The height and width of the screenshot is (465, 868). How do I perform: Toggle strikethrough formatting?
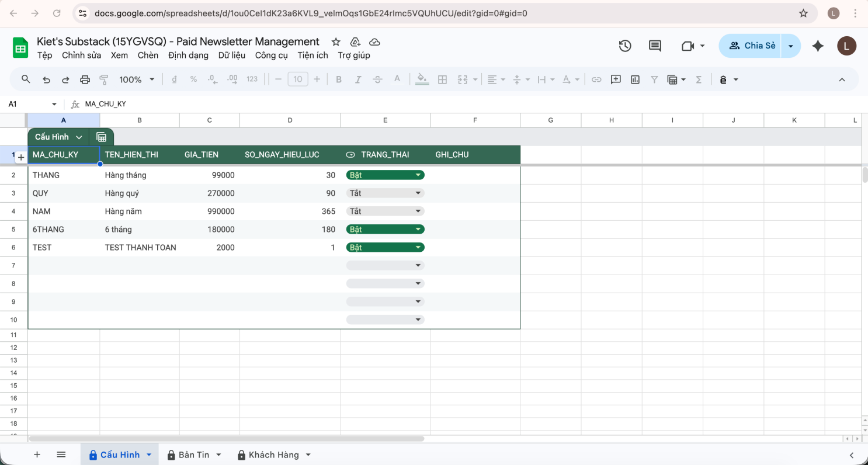pyautogui.click(x=377, y=79)
